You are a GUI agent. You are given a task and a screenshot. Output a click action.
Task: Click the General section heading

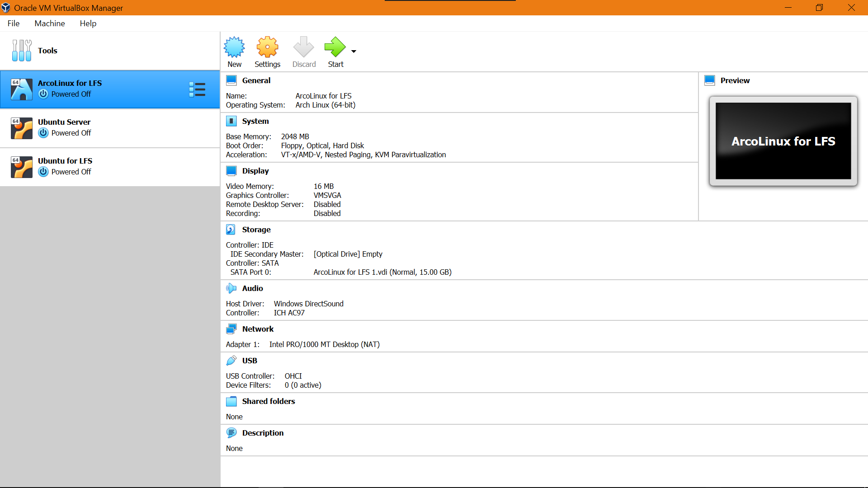tap(256, 80)
